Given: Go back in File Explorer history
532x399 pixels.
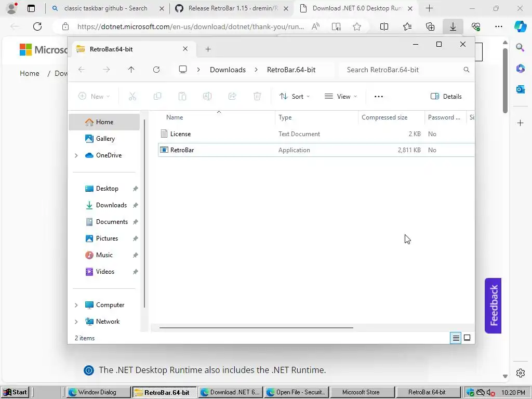Looking at the screenshot, I should (82, 70).
